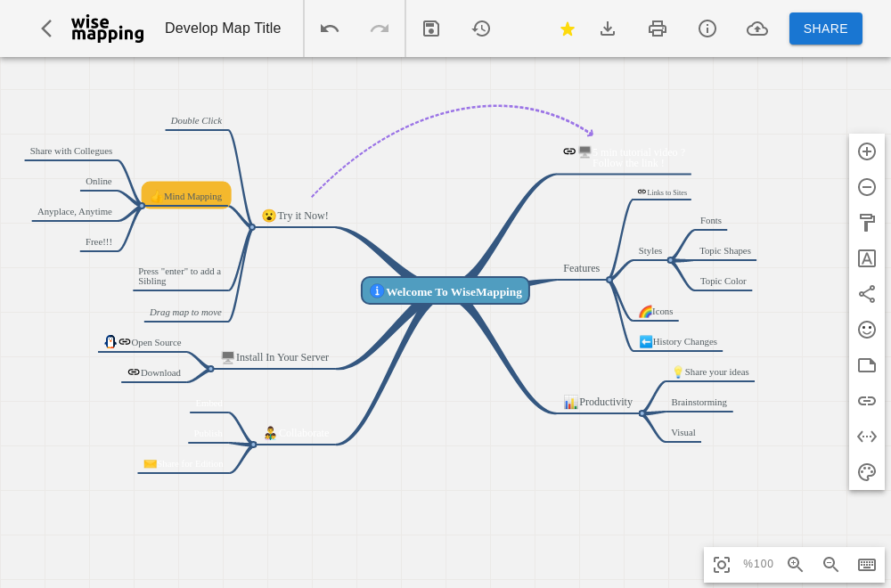This screenshot has height=588, width=891.
Task: Select the Topic Color topic
Action: coord(723,282)
